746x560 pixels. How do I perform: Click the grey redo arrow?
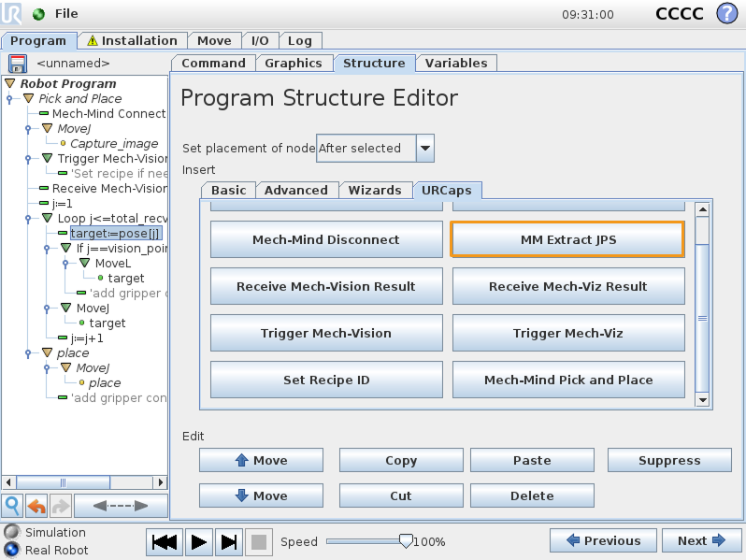[x=61, y=506]
